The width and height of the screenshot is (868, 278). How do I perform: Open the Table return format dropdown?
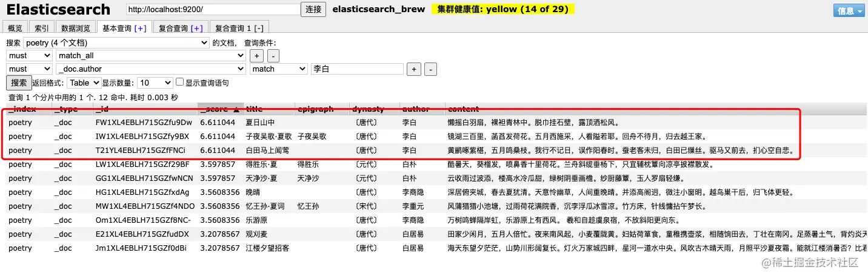coord(84,83)
